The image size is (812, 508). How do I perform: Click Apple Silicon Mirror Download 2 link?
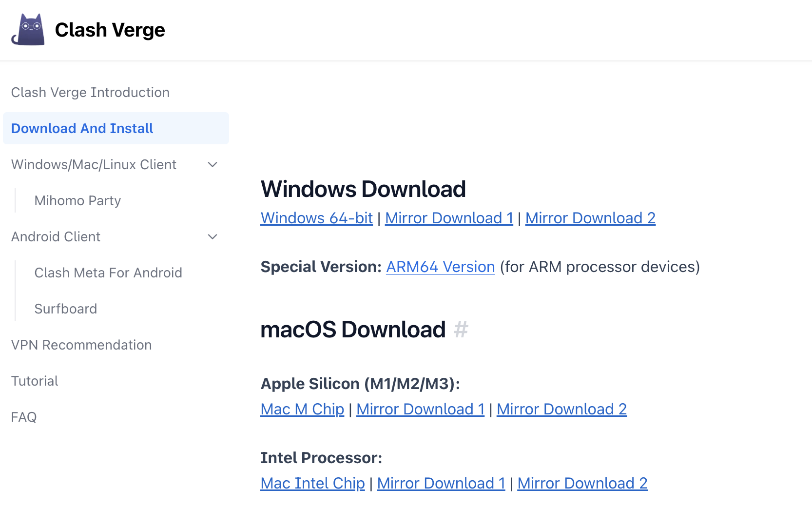pyautogui.click(x=561, y=410)
